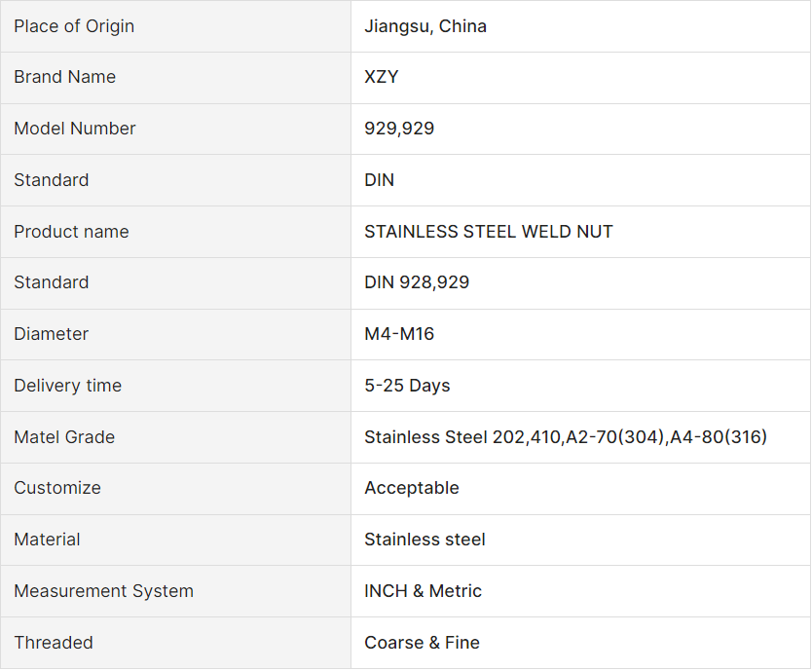Select the "INCH & Metric" value
812x671 pixels.
(423, 591)
